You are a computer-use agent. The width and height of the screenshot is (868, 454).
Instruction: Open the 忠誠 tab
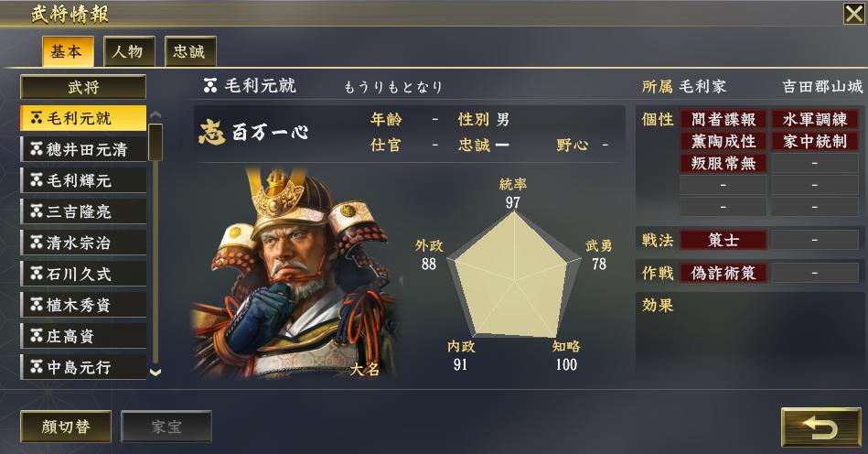pyautogui.click(x=190, y=51)
